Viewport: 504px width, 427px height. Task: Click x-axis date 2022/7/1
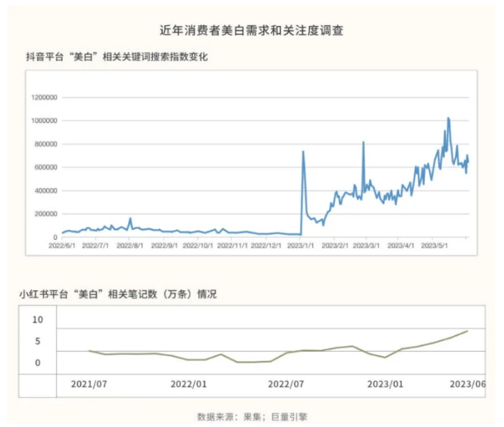click(95, 246)
